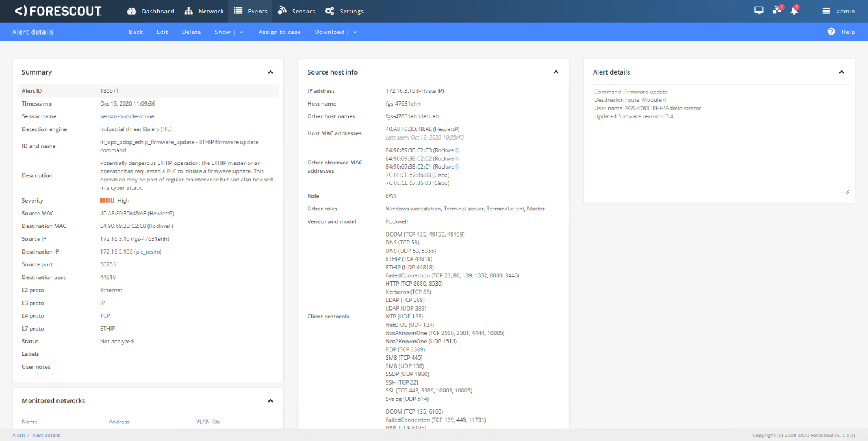The image size is (868, 441).
Task: Select Updated firmware revision: 3.4 line
Action: click(x=634, y=116)
